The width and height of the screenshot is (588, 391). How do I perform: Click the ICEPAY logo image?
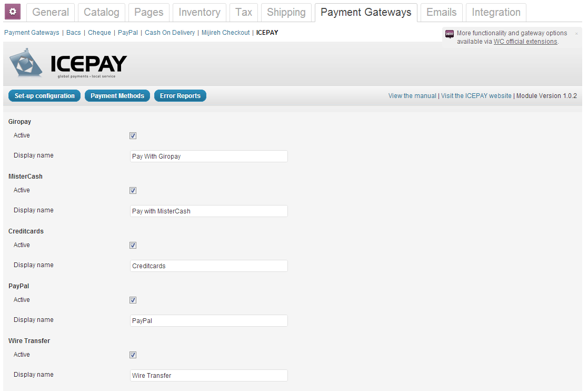[x=68, y=63]
